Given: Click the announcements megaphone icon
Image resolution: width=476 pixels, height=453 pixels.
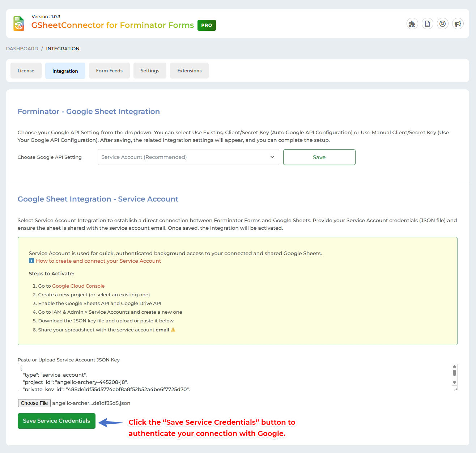Looking at the screenshot, I should click(x=458, y=23).
